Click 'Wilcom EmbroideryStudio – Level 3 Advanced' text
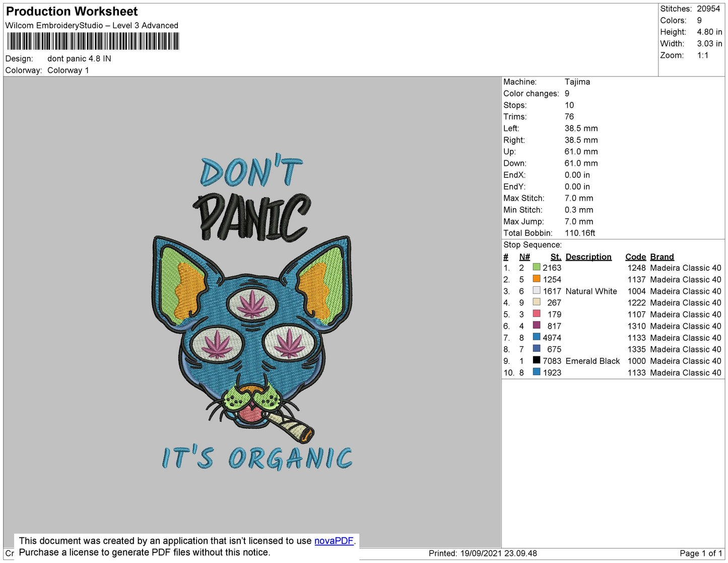 tap(92, 25)
